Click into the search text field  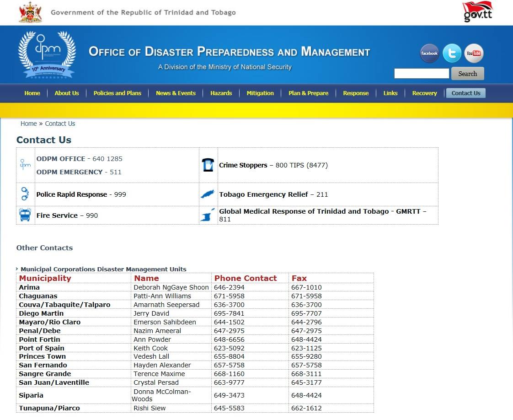coord(422,74)
